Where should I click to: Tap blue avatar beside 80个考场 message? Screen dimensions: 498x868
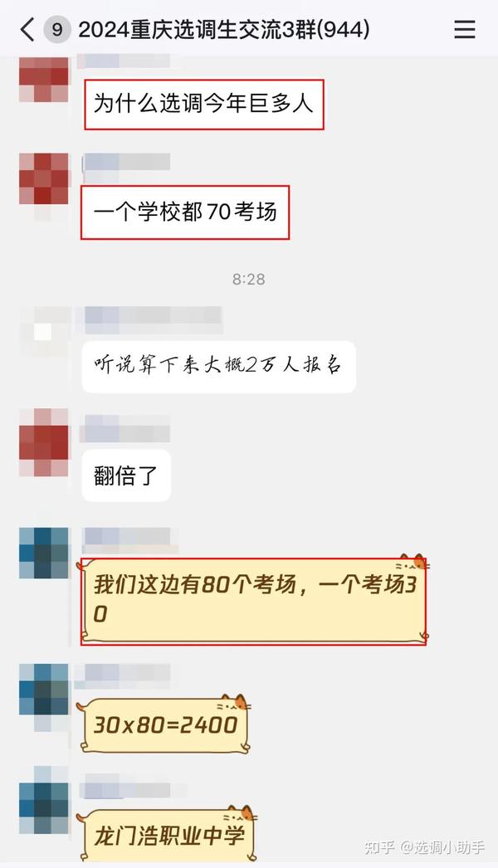point(44,553)
